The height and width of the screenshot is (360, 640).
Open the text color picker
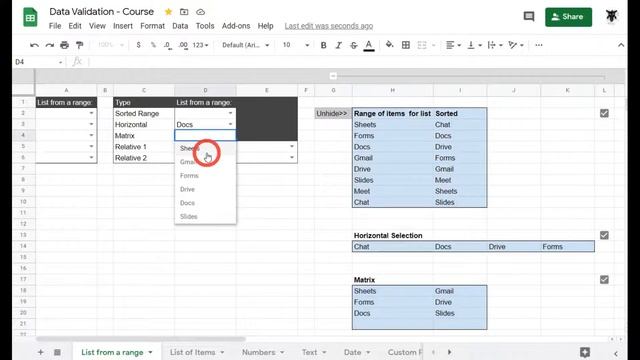[369, 45]
